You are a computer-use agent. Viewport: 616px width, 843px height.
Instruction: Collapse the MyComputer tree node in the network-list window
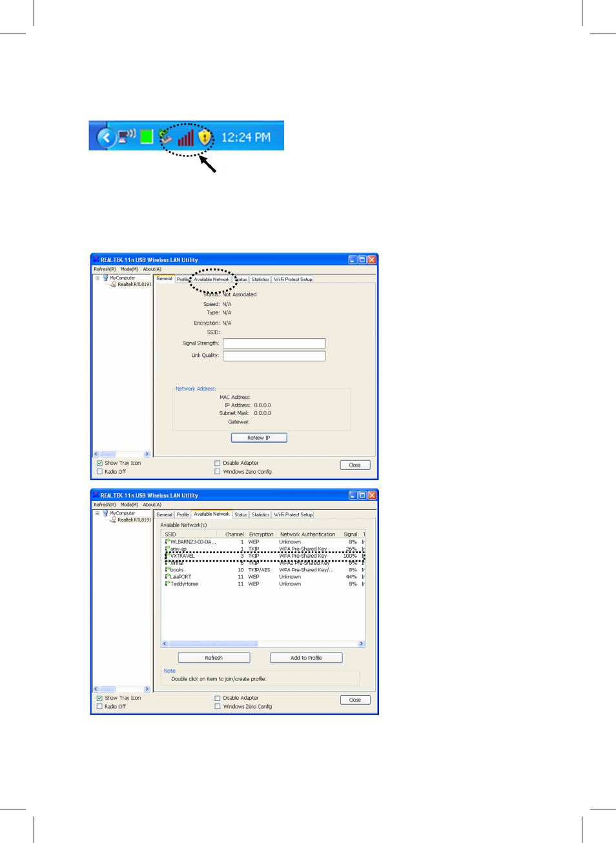[x=98, y=514]
